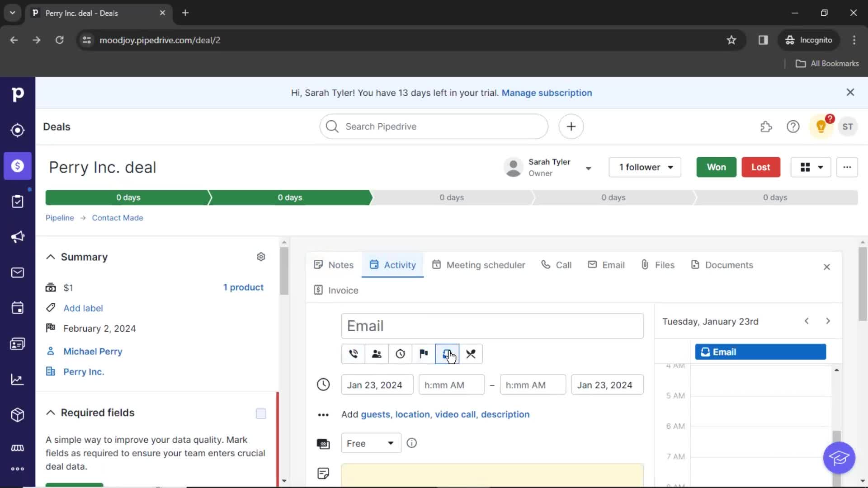The width and height of the screenshot is (868, 488).
Task: Open Projects clipboard icon in sidebar
Action: [18, 202]
